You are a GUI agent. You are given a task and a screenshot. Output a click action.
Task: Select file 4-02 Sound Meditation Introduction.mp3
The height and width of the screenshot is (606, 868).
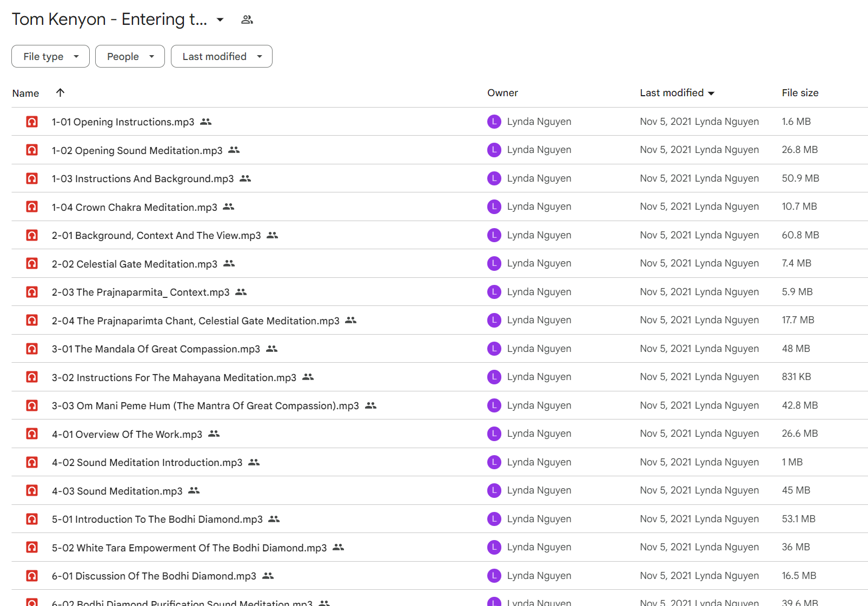tap(439, 462)
